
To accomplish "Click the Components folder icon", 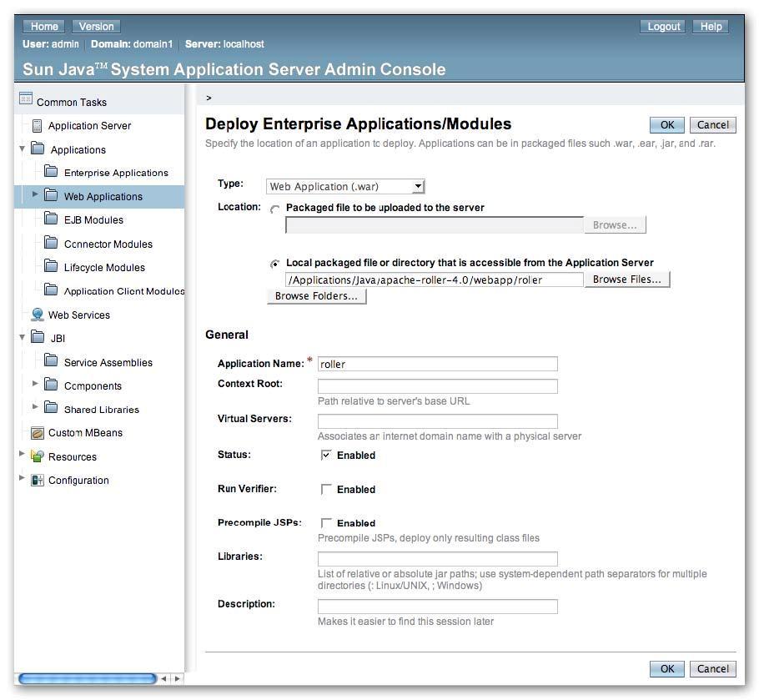I will tap(51, 385).
